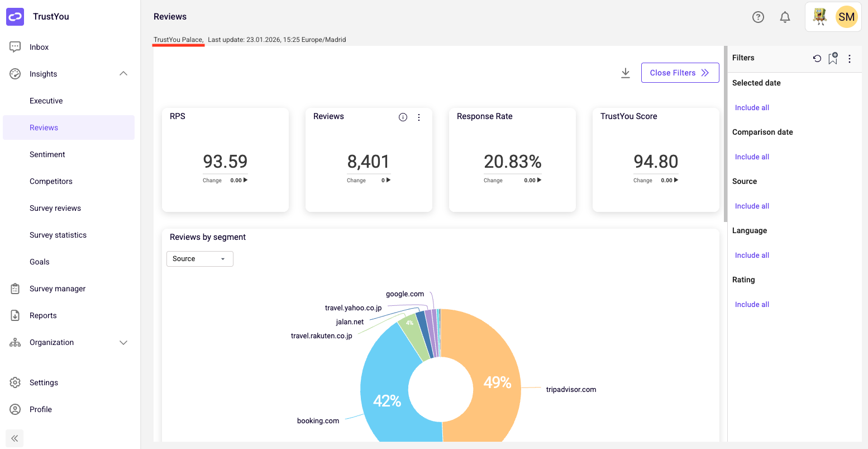The image size is (868, 449).
Task: Open the help question mark icon
Action: click(758, 17)
